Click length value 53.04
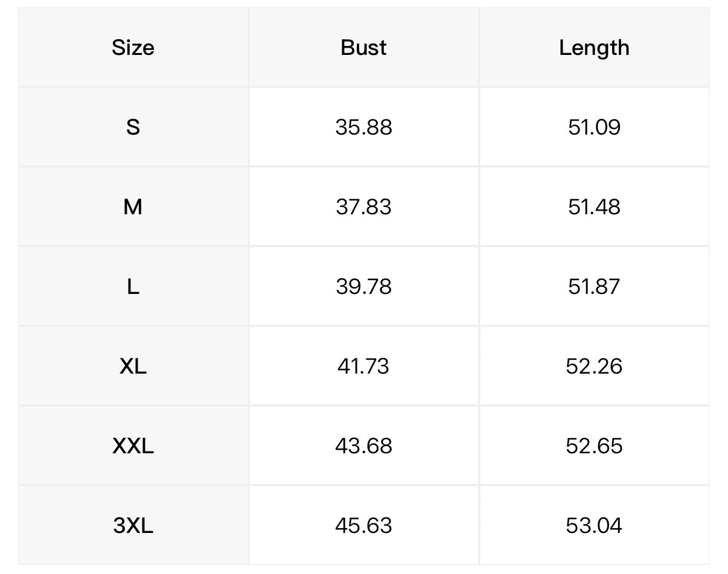This screenshot has width=728, height=574. click(594, 526)
